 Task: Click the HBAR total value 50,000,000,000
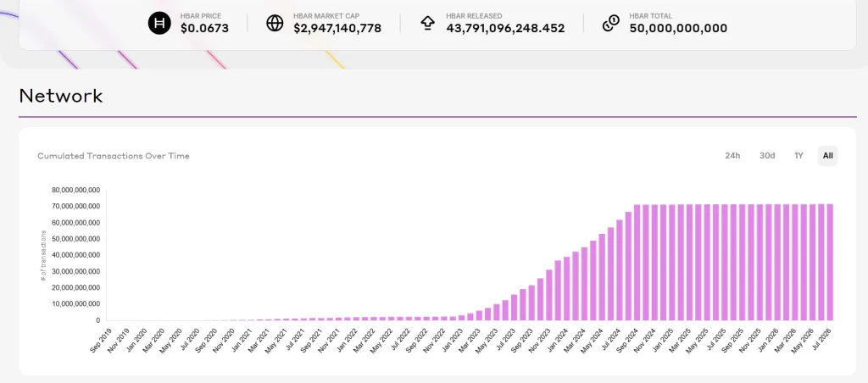pyautogui.click(x=678, y=28)
